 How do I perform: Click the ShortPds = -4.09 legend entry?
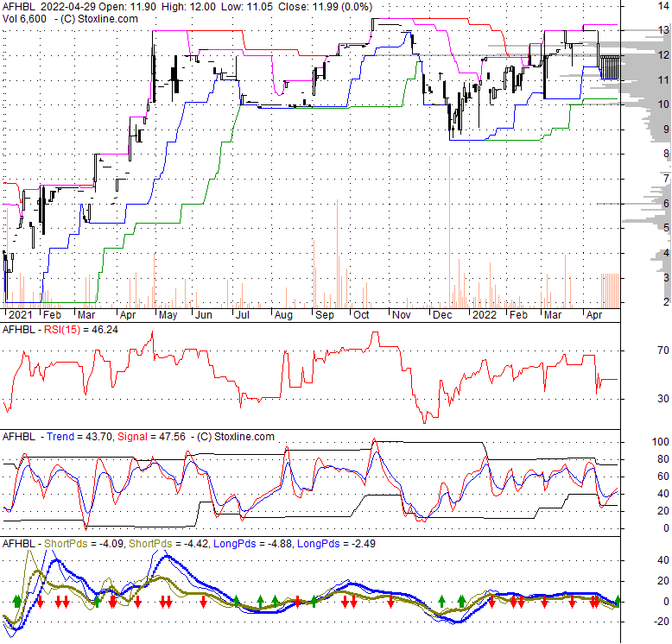84,544
